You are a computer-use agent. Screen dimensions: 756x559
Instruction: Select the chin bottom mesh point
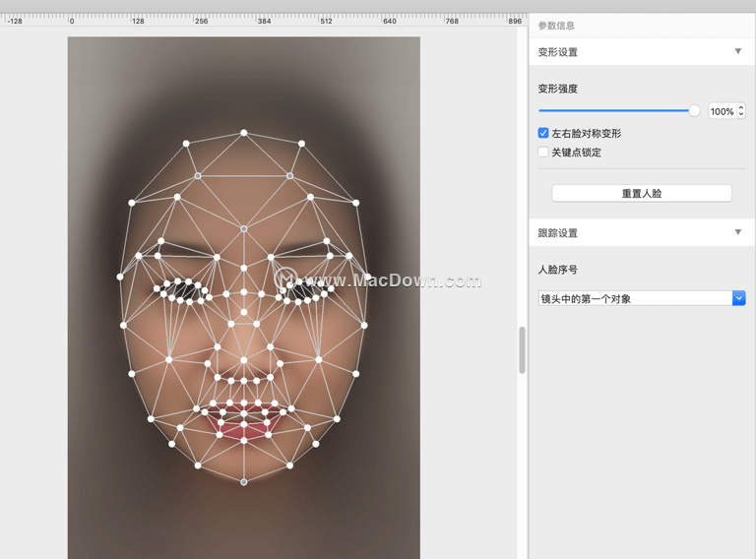tap(244, 482)
